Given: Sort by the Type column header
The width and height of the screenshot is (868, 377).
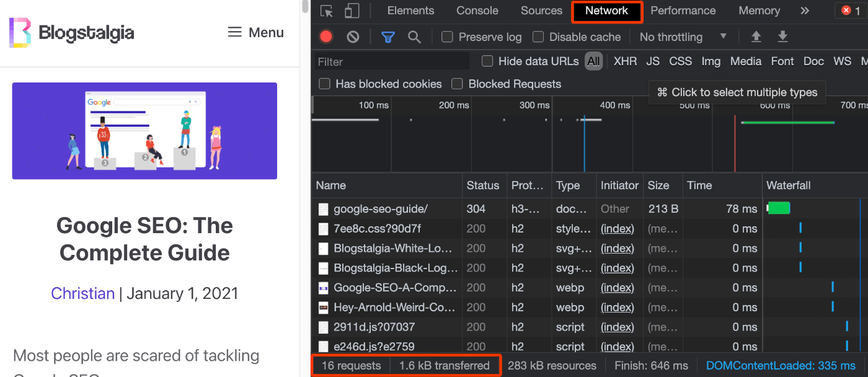Looking at the screenshot, I should (573, 185).
